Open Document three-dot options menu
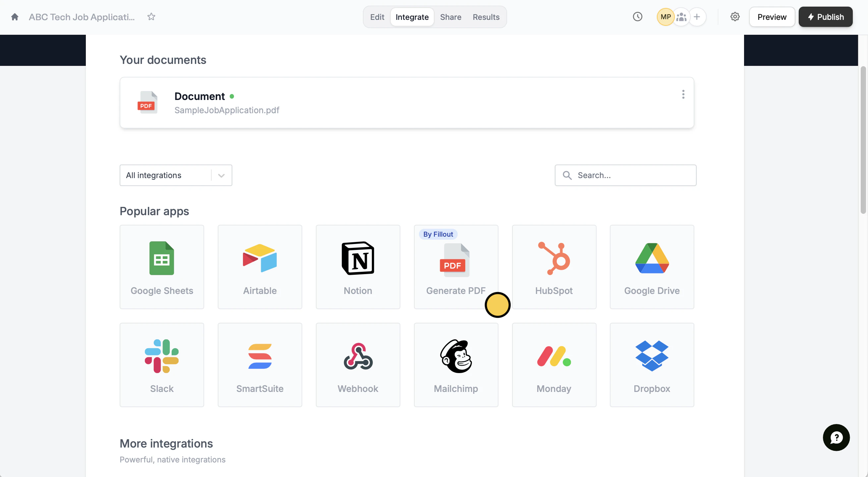Viewport: 868px width, 477px height. [683, 94]
